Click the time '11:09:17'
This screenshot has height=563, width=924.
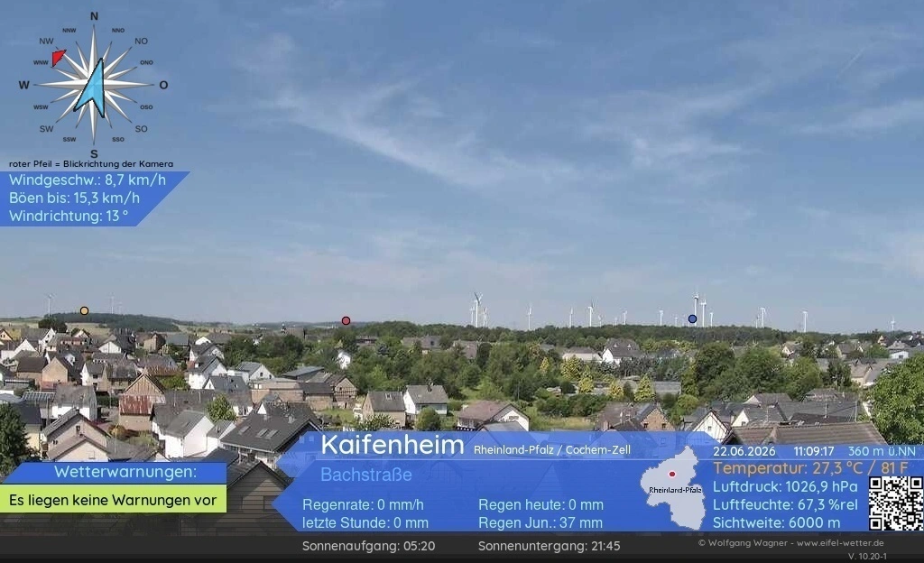click(814, 452)
